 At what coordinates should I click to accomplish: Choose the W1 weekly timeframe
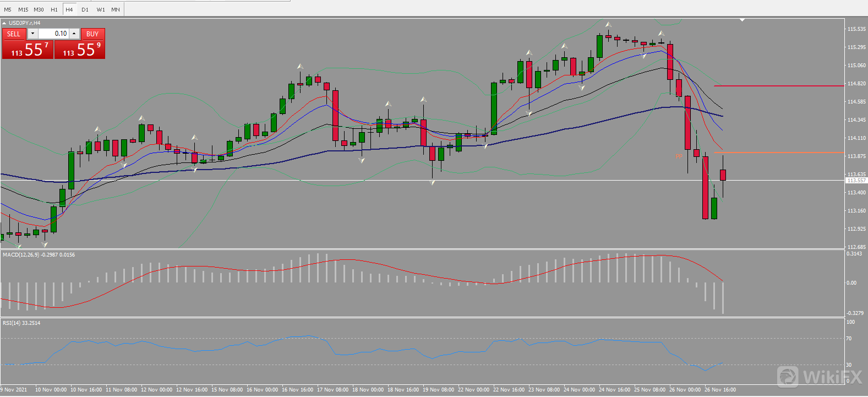click(101, 9)
